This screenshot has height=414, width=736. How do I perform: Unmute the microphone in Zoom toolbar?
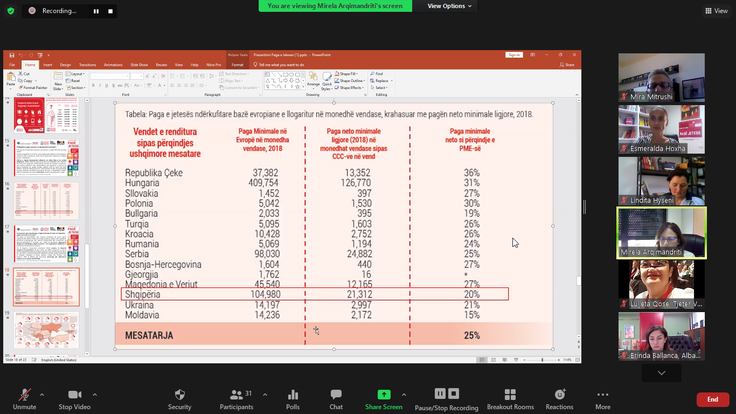pyautogui.click(x=24, y=395)
